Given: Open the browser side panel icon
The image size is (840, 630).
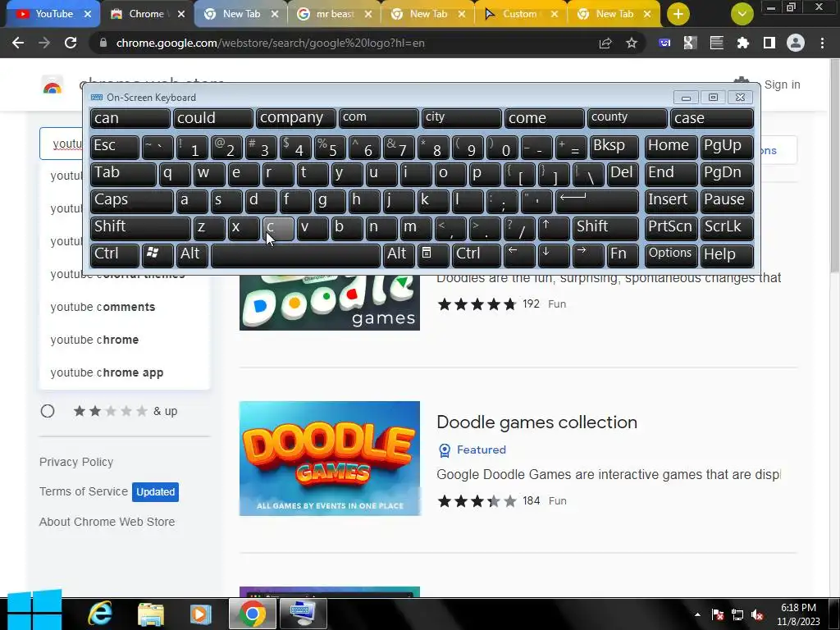Looking at the screenshot, I should [x=769, y=43].
